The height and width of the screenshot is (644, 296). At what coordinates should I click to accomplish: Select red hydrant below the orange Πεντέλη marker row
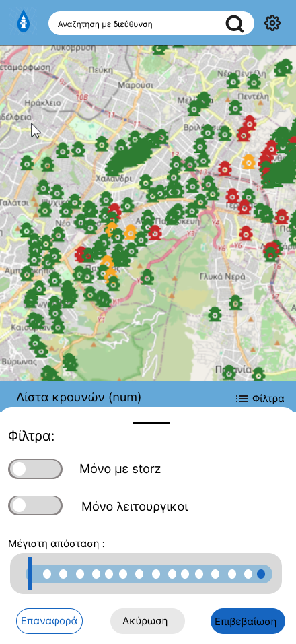click(x=232, y=195)
